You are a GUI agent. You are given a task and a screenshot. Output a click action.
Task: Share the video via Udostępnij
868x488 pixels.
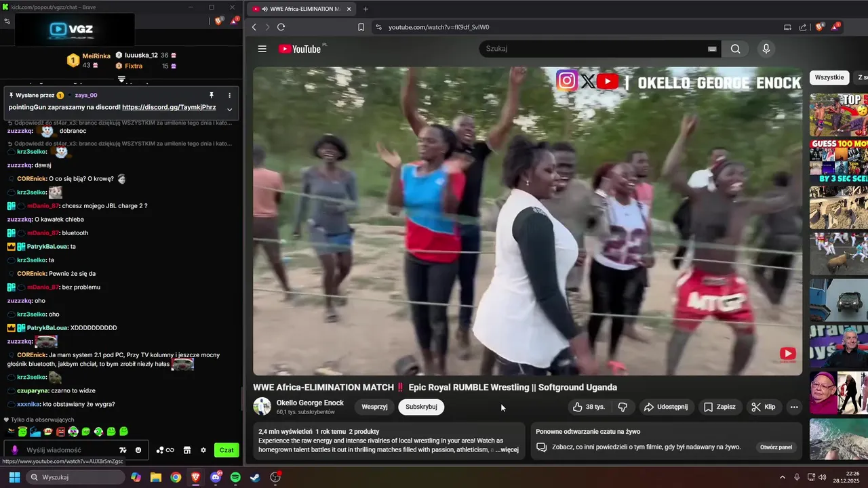pos(665,407)
